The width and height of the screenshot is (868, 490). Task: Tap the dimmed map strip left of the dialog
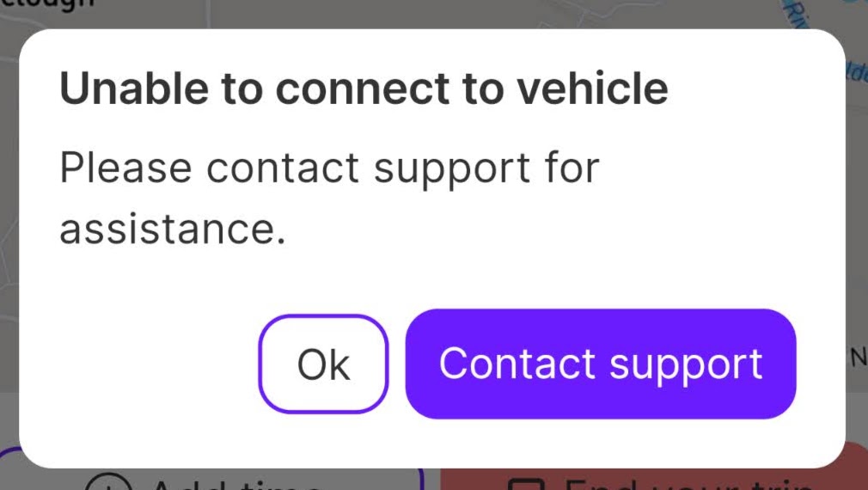click(x=9, y=222)
